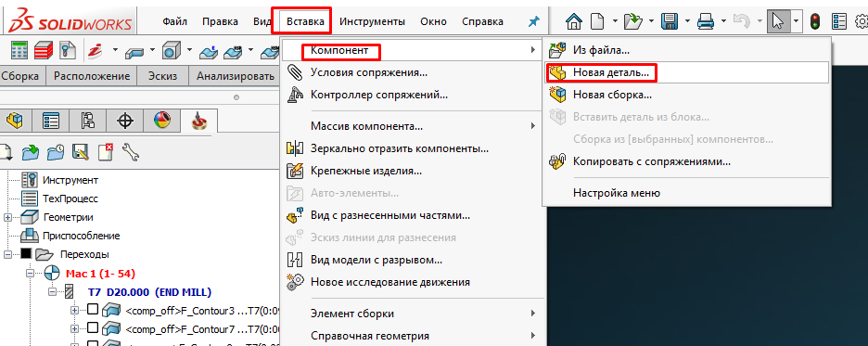This screenshot has height=346, width=868.
Task: Click the Print icon
Action: pyautogui.click(x=706, y=22)
